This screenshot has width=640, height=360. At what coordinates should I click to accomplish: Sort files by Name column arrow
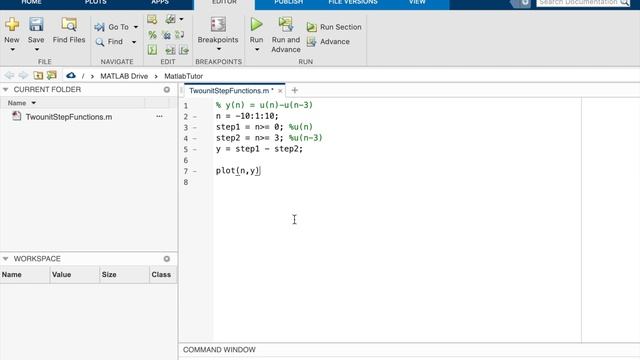(x=34, y=103)
